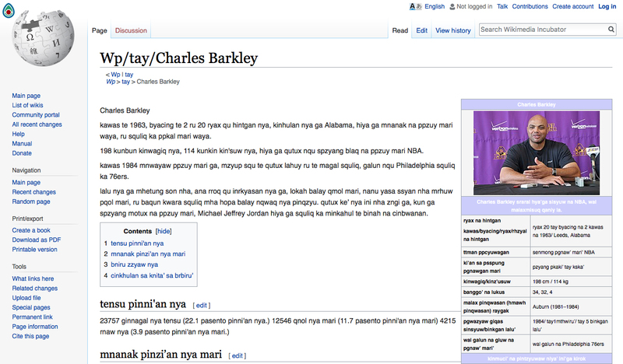
Task: Click tay link in lower breadcrumb
Action: click(125, 82)
